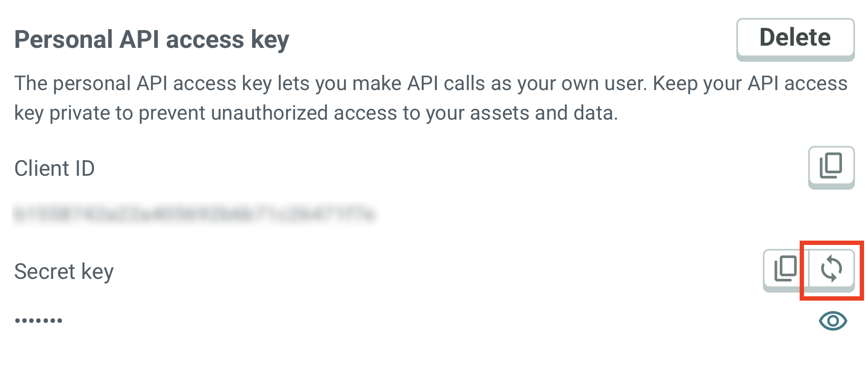The height and width of the screenshot is (382, 868).
Task: Copy the Client ID to clipboard
Action: [x=831, y=166]
